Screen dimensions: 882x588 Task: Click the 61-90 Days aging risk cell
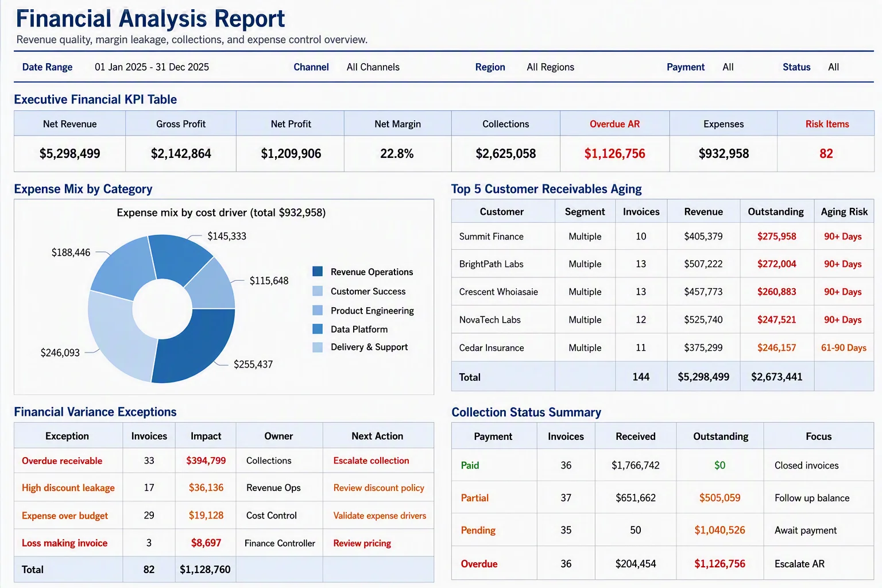pyautogui.click(x=844, y=348)
